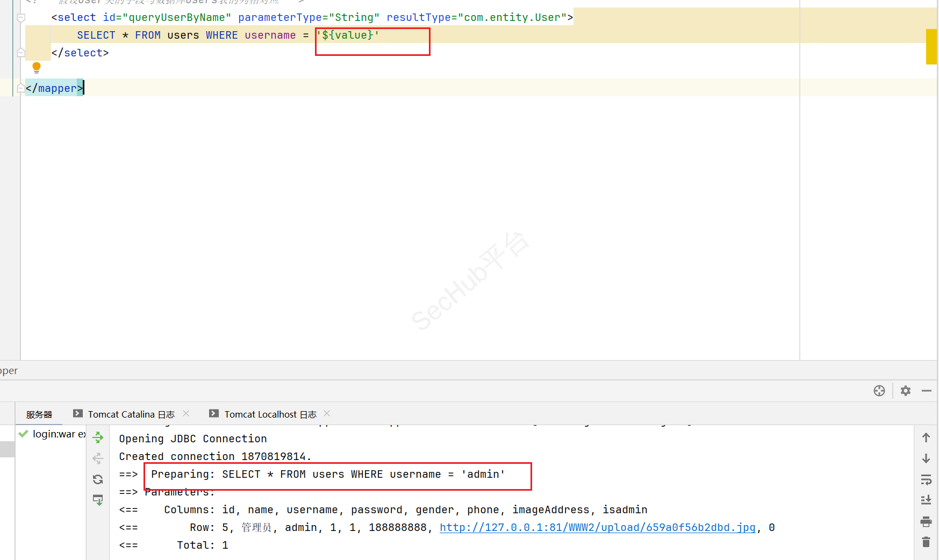Click fold marker beside closing mapper tag
The height and width of the screenshot is (560, 939).
pos(20,88)
